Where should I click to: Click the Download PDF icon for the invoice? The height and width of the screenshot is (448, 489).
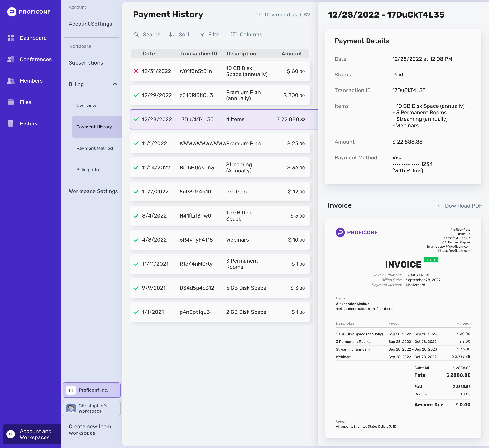[x=439, y=205]
